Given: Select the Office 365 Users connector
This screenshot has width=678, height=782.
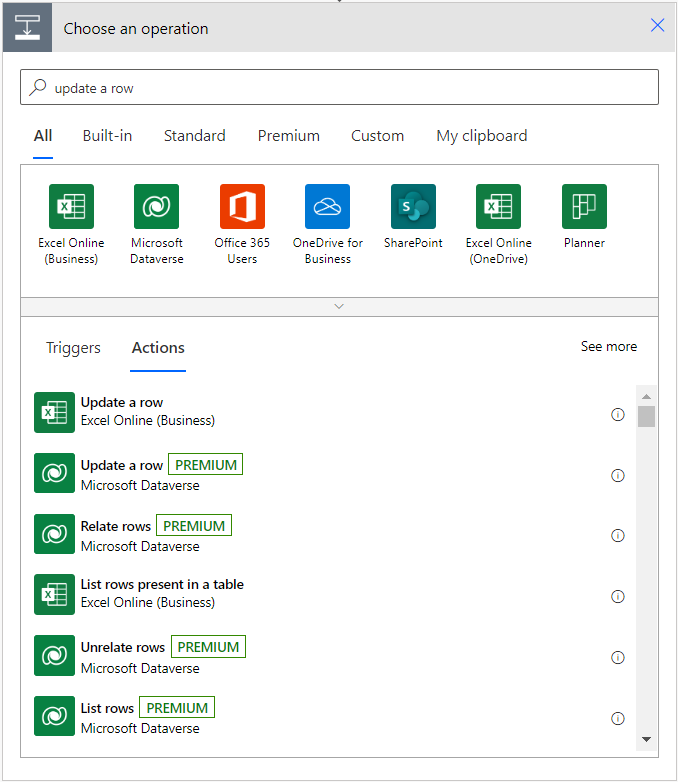Looking at the screenshot, I should click(242, 206).
